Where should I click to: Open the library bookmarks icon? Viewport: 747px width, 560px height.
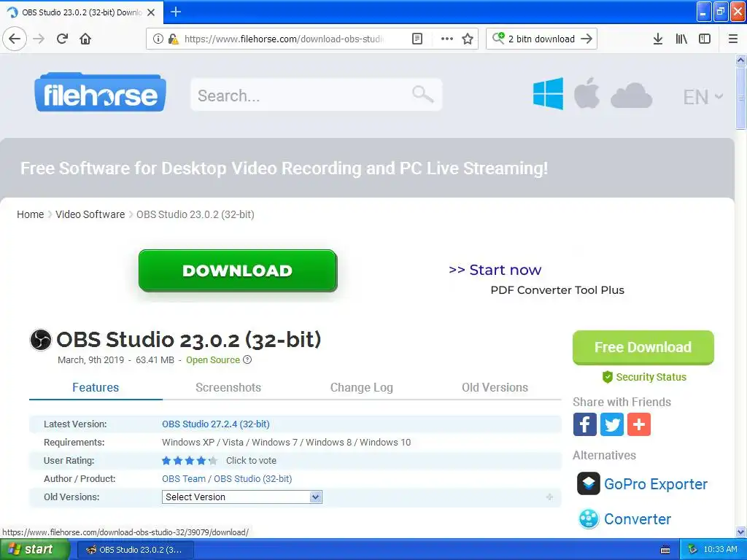(x=681, y=39)
